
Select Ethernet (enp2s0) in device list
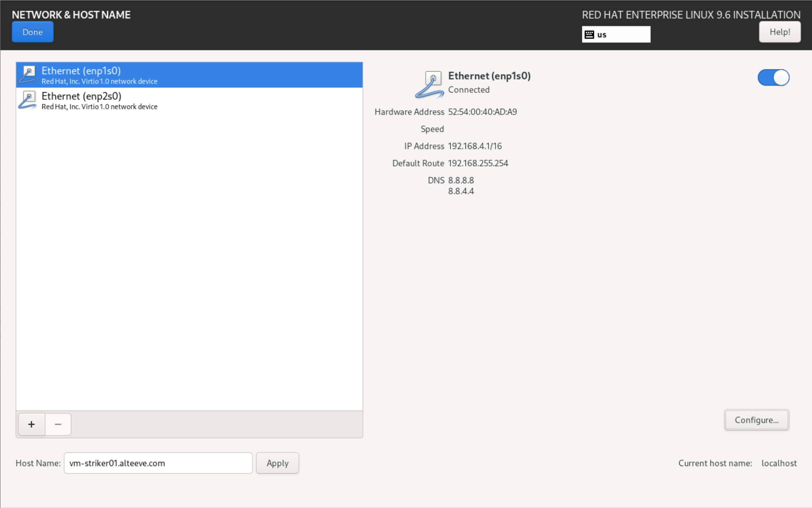(x=189, y=100)
